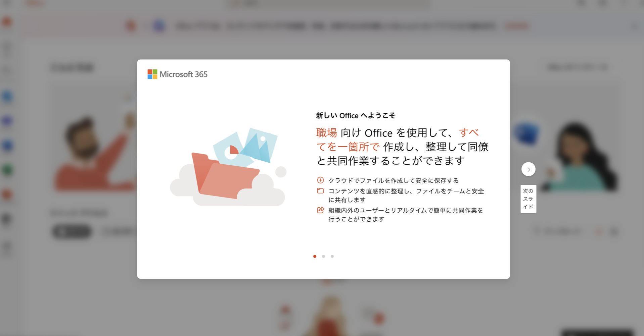Click the blurred orange home icon atop sidebar
The height and width of the screenshot is (336, 644).
[x=7, y=22]
